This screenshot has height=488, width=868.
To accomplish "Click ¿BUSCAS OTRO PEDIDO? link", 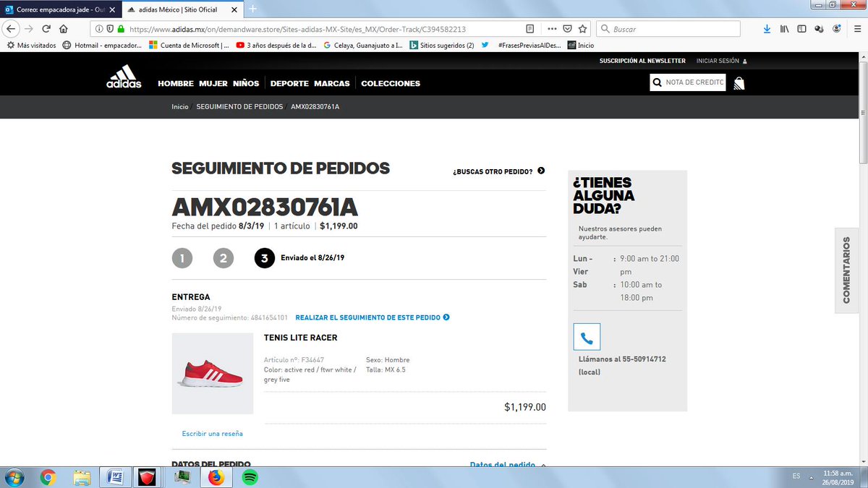I will (x=498, y=171).
